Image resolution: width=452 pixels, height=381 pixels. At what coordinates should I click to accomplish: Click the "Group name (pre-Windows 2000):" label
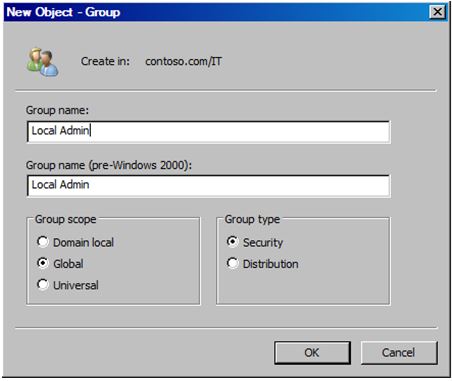pyautogui.click(x=109, y=165)
